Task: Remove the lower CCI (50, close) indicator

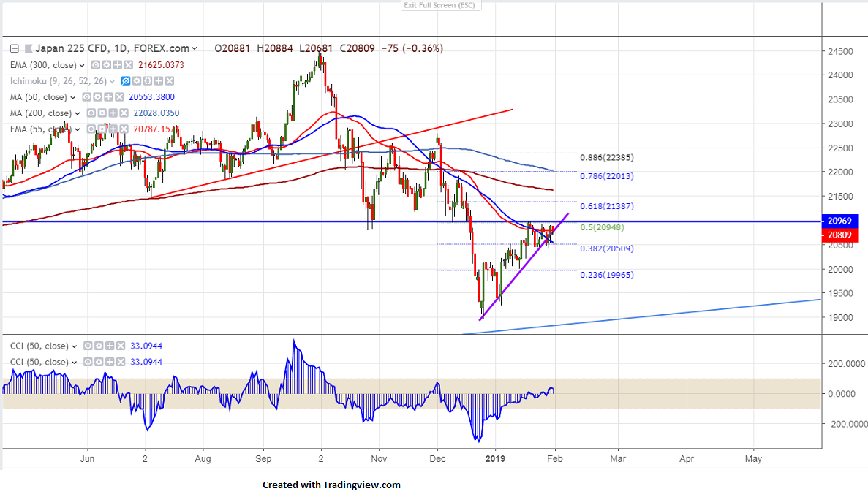Action: coord(121,362)
